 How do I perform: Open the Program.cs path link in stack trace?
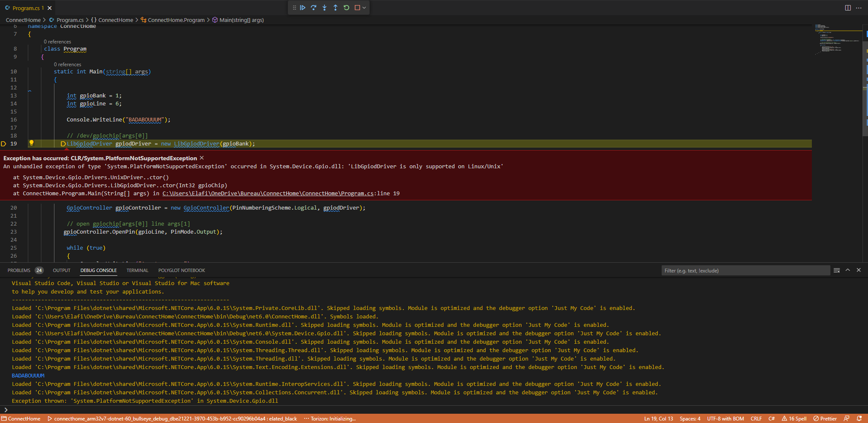coord(268,194)
